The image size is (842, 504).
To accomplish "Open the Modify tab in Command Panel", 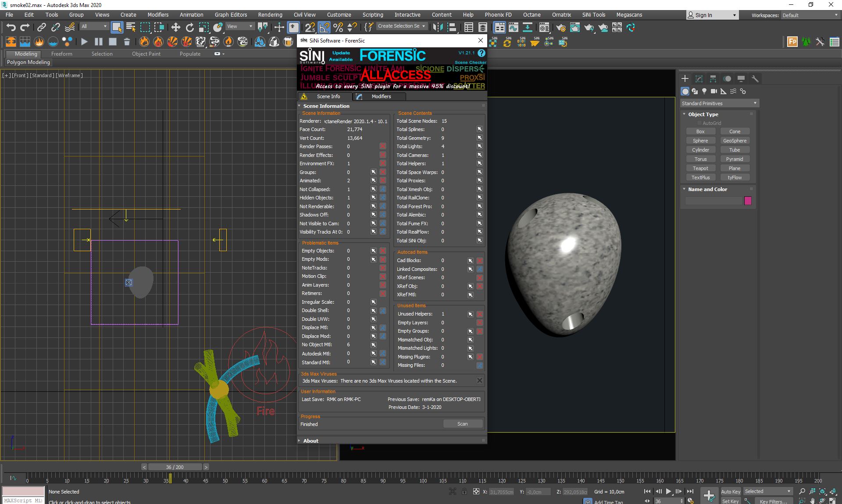I will 699,79.
